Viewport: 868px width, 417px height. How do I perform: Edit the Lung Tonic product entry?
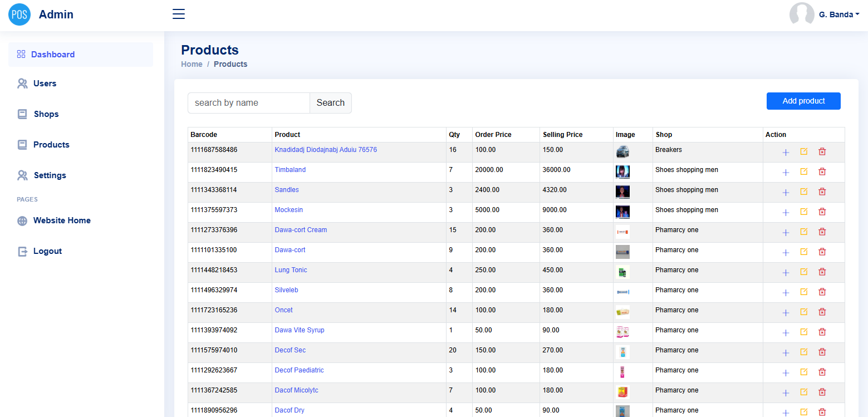(803, 272)
